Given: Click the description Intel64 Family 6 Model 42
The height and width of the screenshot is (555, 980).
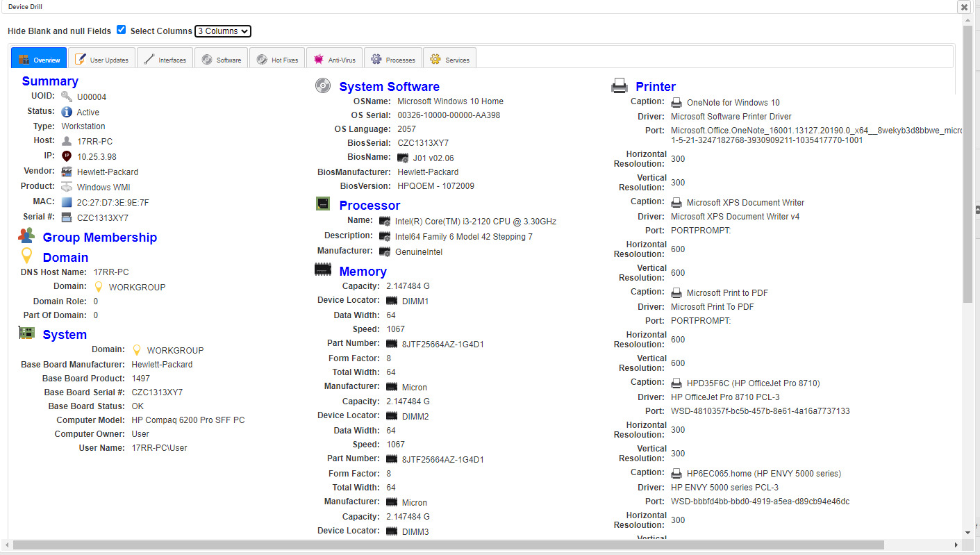Looking at the screenshot, I should coord(464,237).
